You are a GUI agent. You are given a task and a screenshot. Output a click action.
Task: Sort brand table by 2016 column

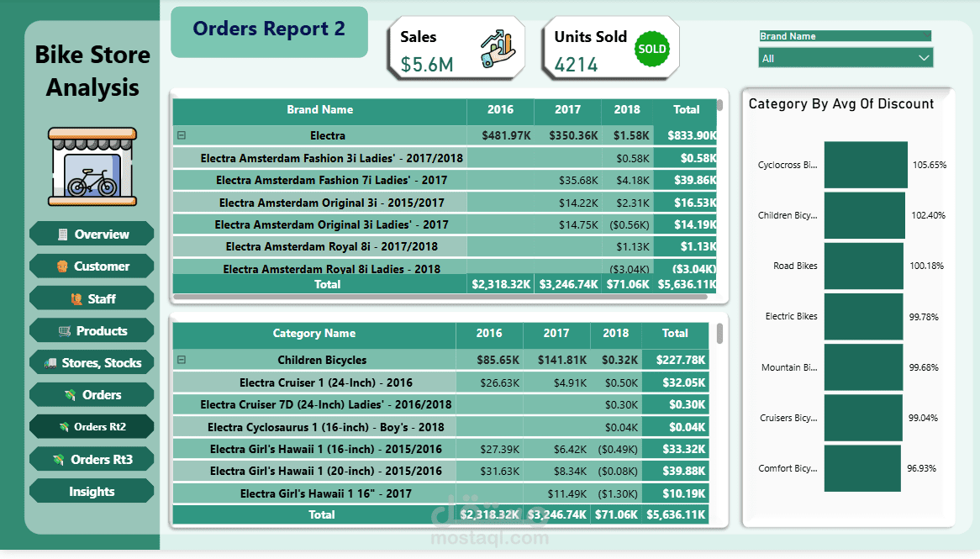501,109
